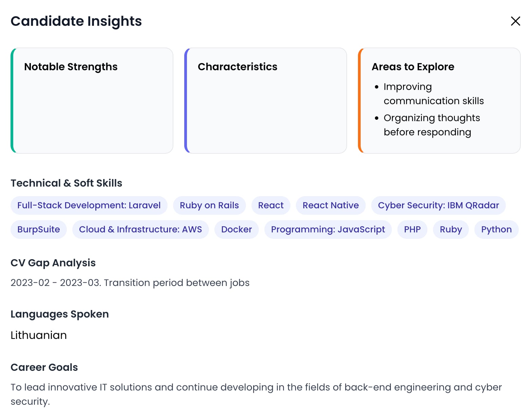Click the Ruby skill tag

451,229
